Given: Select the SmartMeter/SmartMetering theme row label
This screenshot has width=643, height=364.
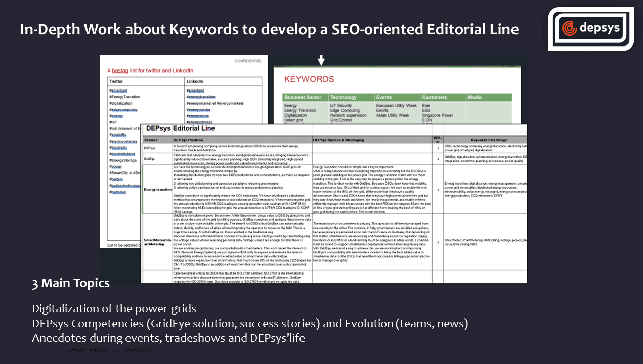Looking at the screenshot, I should (157, 242).
